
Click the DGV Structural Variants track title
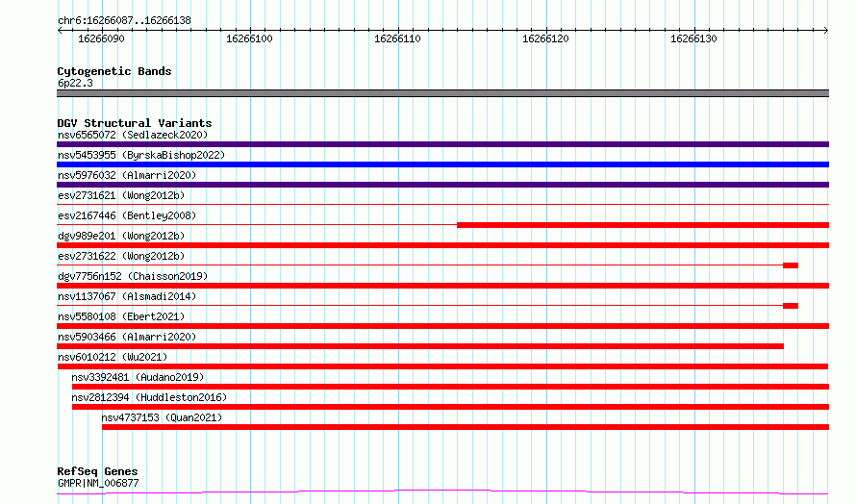135,123
